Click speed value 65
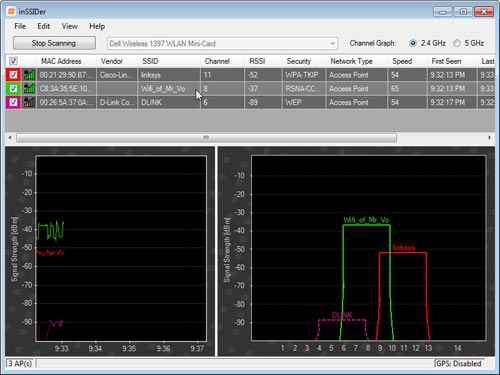Viewport: 500px width, 375px height. [407, 88]
